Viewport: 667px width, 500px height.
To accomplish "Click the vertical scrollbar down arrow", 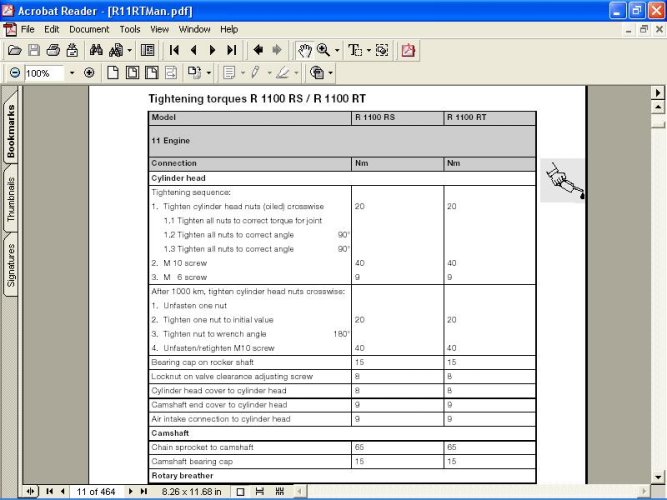I will point(658,477).
